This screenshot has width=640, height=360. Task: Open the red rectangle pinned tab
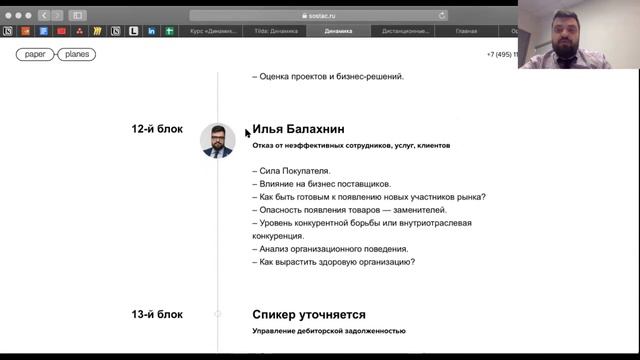pos(62,31)
